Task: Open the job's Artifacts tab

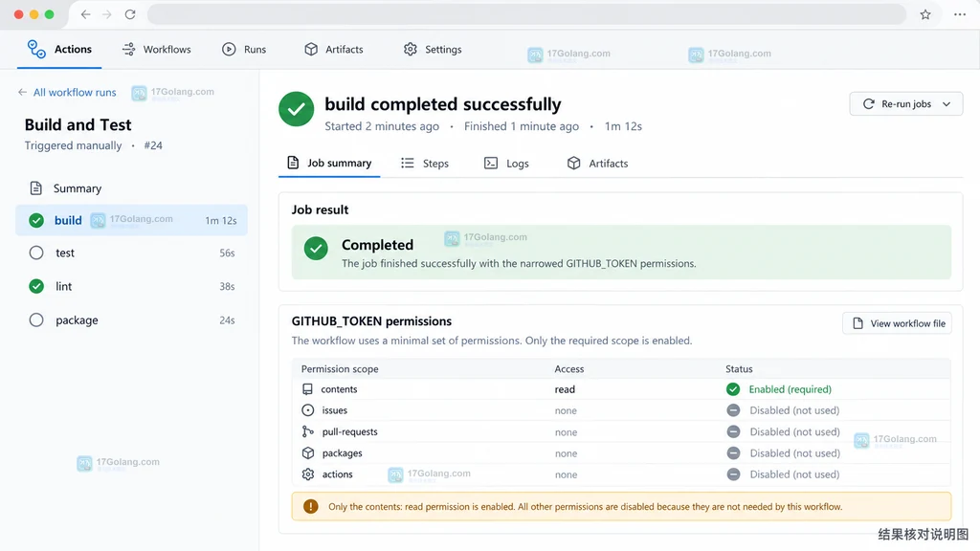Action: [597, 163]
